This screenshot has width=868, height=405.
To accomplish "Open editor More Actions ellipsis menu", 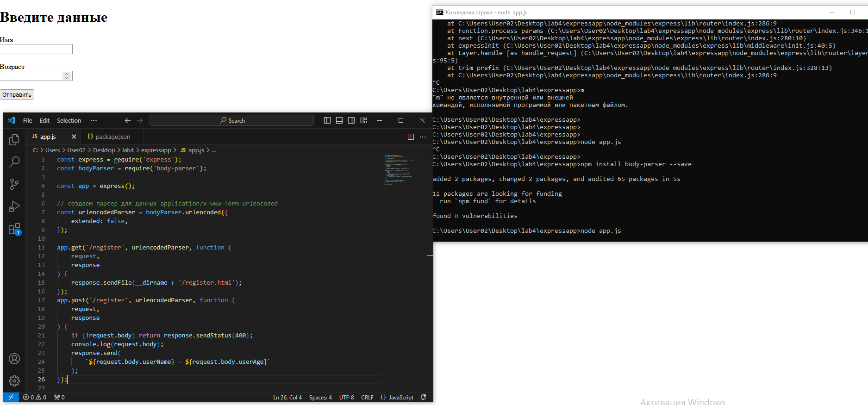I will tap(423, 137).
